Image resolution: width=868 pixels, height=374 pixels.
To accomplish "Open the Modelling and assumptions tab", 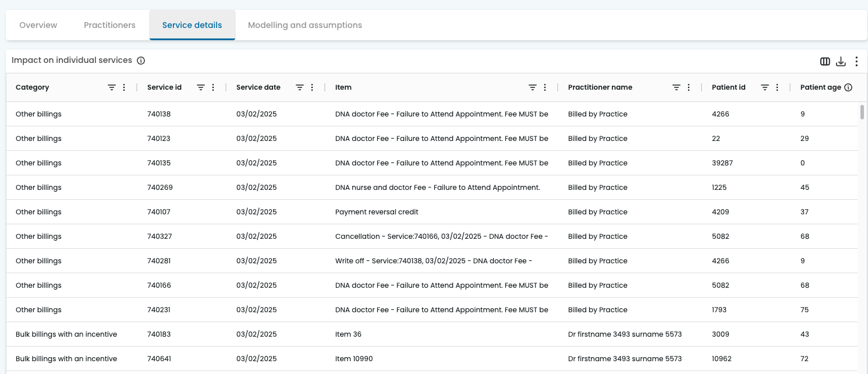I will click(304, 25).
